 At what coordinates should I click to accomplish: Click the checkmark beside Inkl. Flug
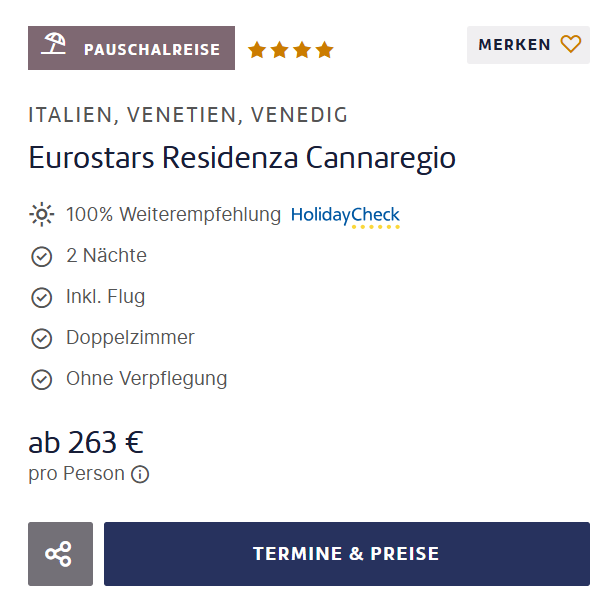42,297
